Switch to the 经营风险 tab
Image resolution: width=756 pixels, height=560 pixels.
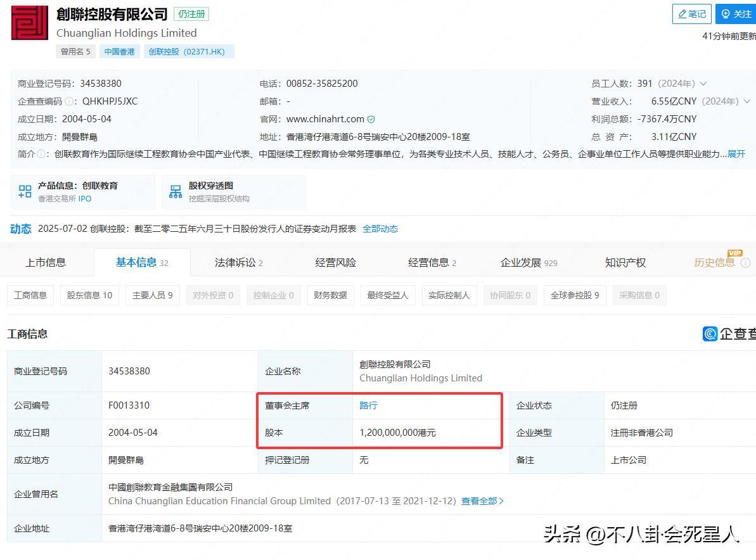(335, 262)
